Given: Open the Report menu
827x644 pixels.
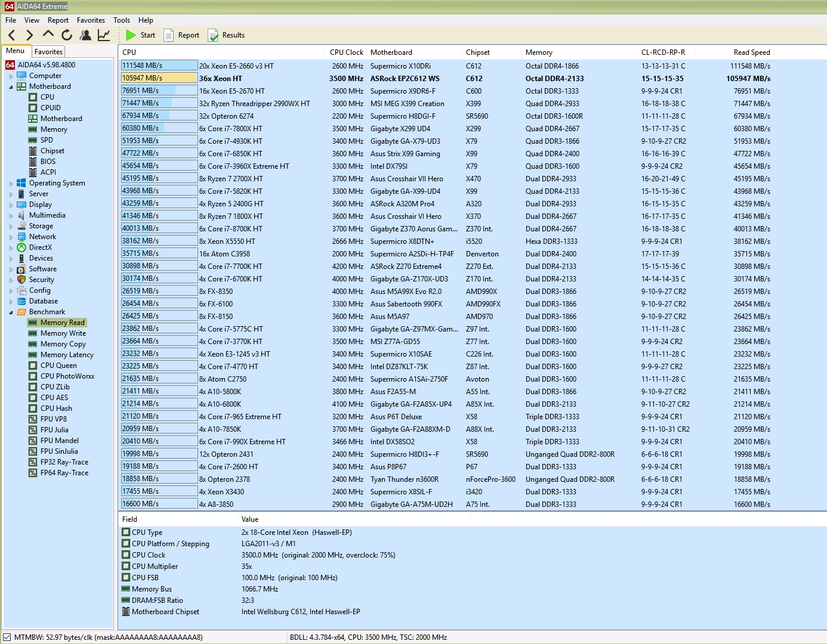Looking at the screenshot, I should click(58, 20).
